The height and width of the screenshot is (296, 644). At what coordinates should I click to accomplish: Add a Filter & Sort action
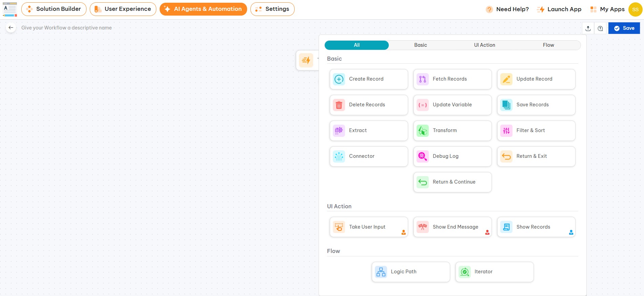point(536,131)
